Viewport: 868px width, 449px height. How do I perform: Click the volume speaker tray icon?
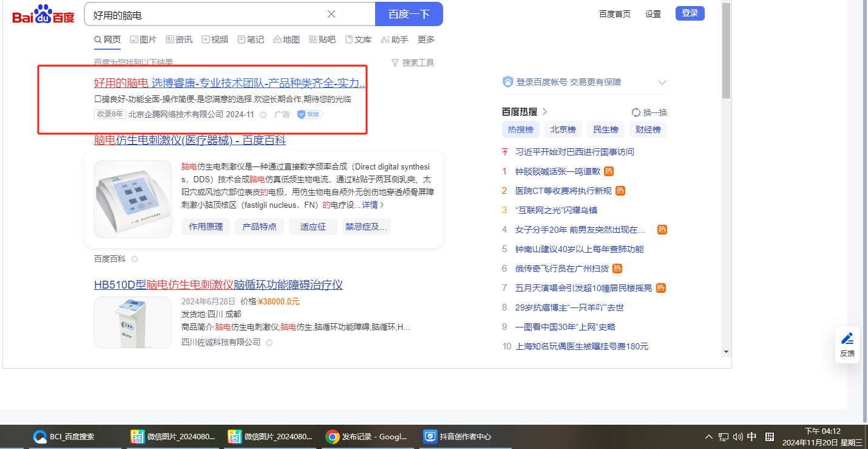(738, 436)
